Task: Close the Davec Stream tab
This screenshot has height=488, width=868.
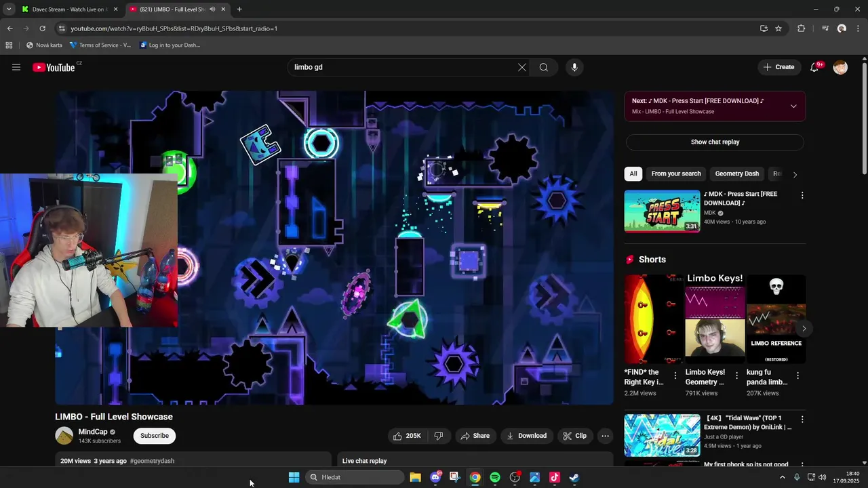Action: click(x=115, y=9)
